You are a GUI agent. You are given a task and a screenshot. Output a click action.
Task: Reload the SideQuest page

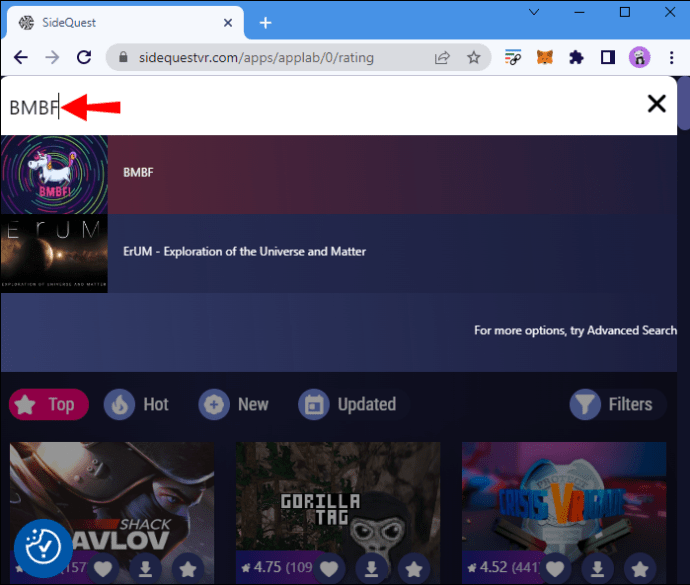(84, 57)
